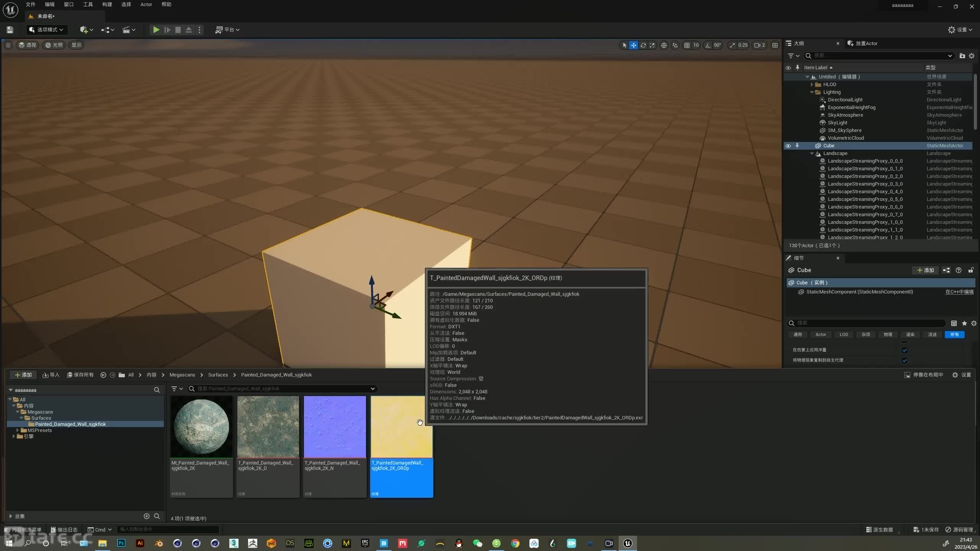Select the T_Painted_Damaged_Wall 2K_N normal texture

pos(335,427)
